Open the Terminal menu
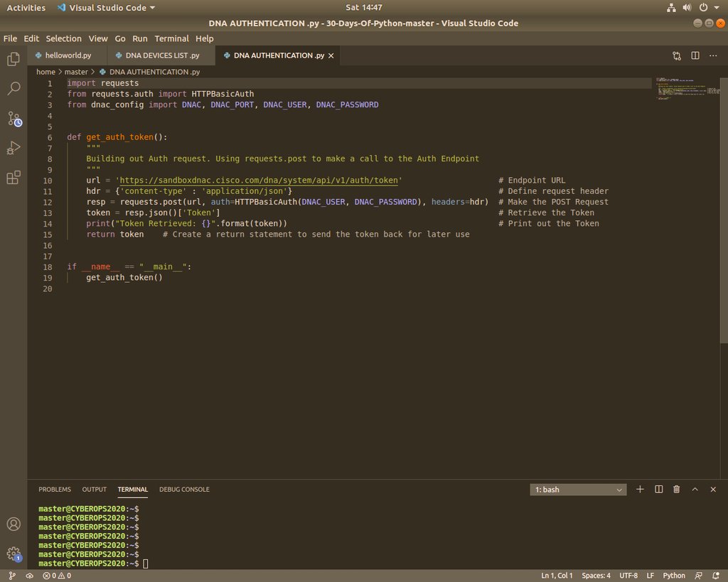 click(x=172, y=38)
